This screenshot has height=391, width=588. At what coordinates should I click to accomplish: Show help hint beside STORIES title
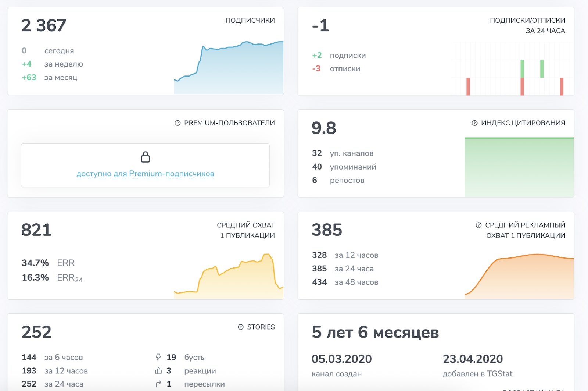tap(241, 327)
